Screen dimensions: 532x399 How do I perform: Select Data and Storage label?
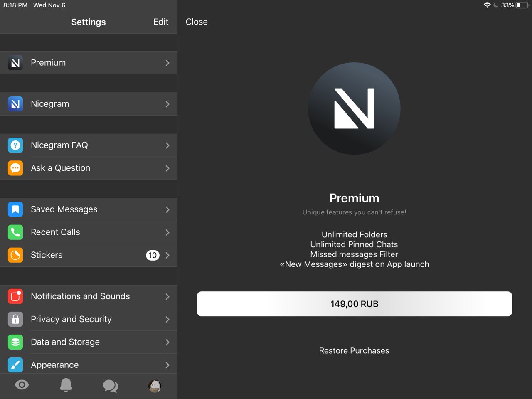[x=65, y=342]
